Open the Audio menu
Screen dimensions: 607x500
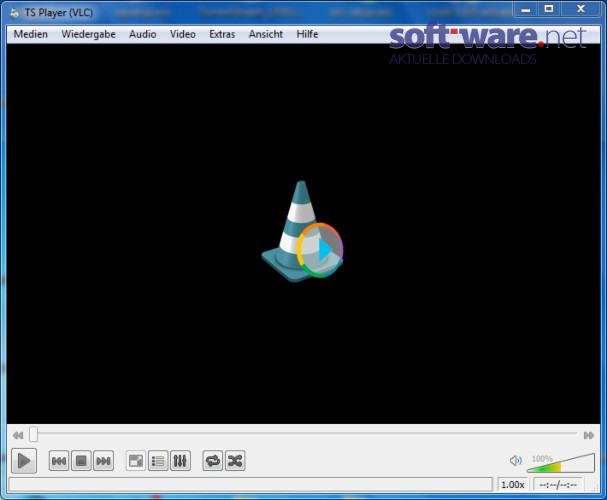click(x=143, y=34)
